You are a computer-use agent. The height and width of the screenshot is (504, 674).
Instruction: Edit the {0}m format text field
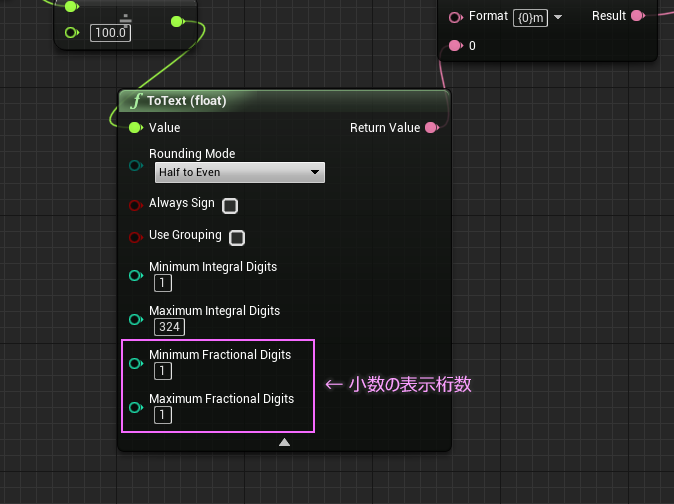pos(530,18)
